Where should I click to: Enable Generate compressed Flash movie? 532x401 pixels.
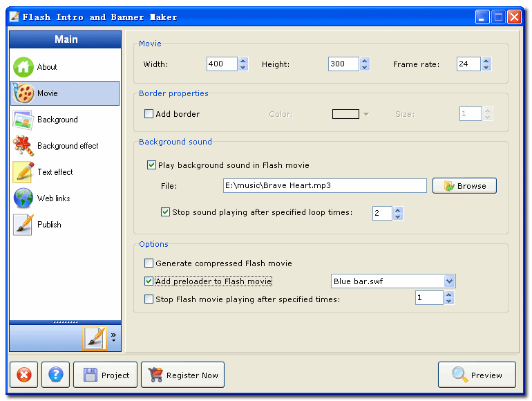149,263
